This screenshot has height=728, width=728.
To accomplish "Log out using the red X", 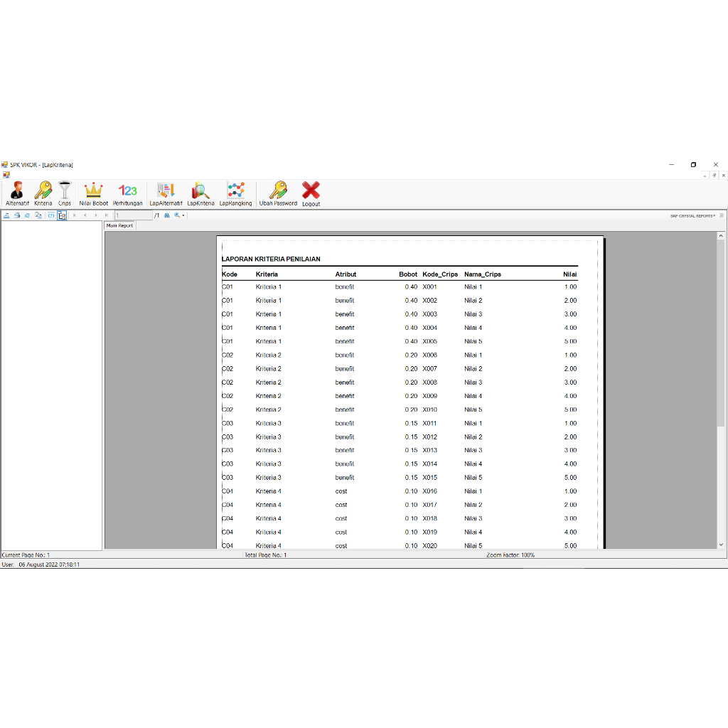I will pos(311,193).
